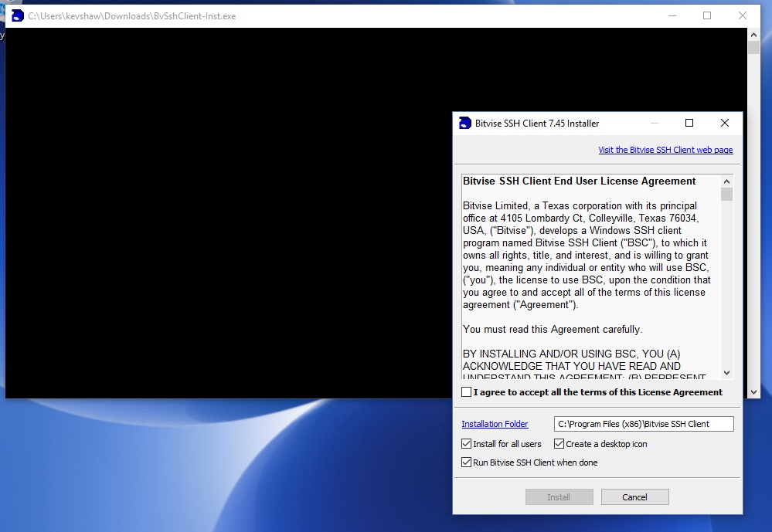Viewport: 772px width, 532px height.
Task: Uncheck 'Install for all users'
Action: click(466, 444)
